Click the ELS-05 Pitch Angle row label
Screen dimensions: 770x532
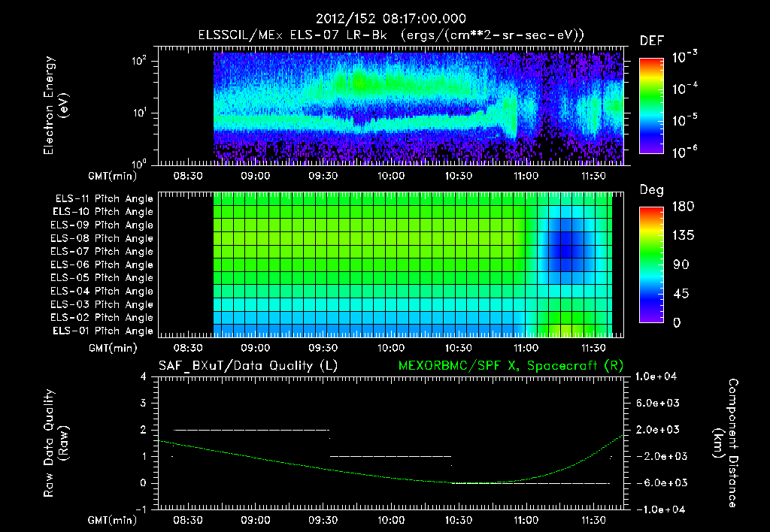click(x=102, y=278)
